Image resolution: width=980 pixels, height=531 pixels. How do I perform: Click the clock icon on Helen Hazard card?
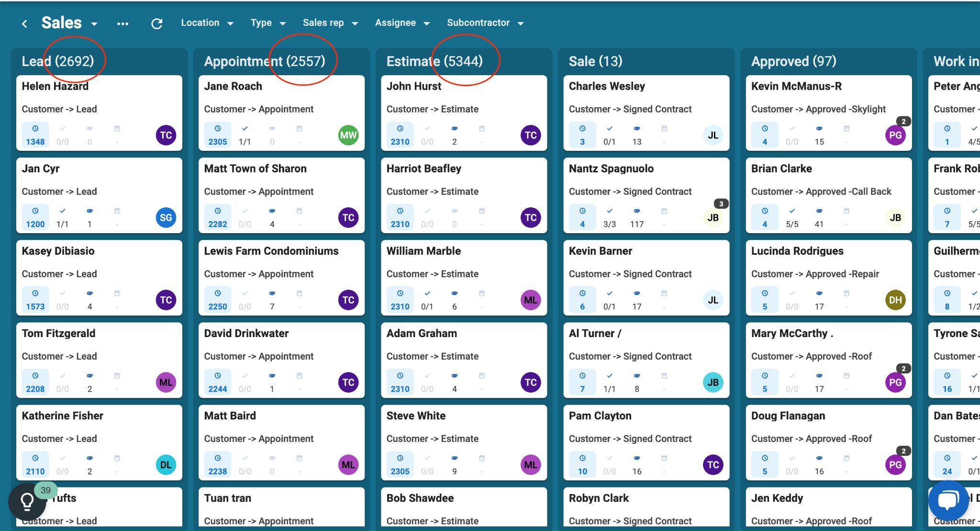pos(35,129)
